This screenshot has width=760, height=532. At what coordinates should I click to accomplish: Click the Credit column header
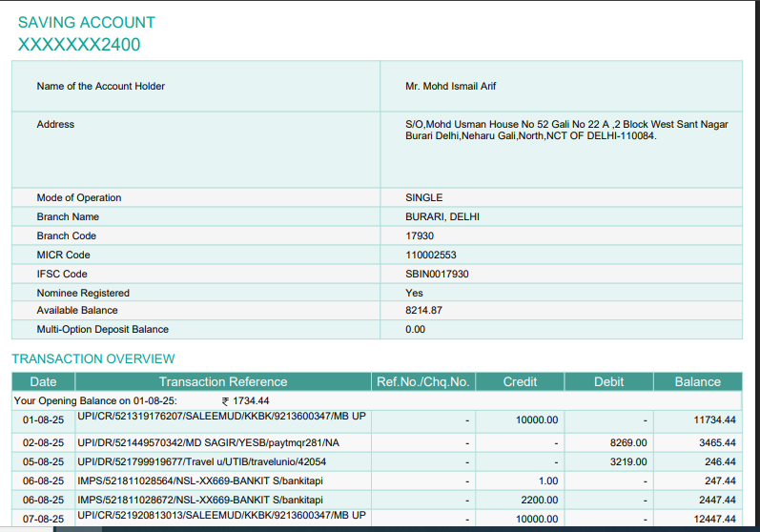click(521, 382)
